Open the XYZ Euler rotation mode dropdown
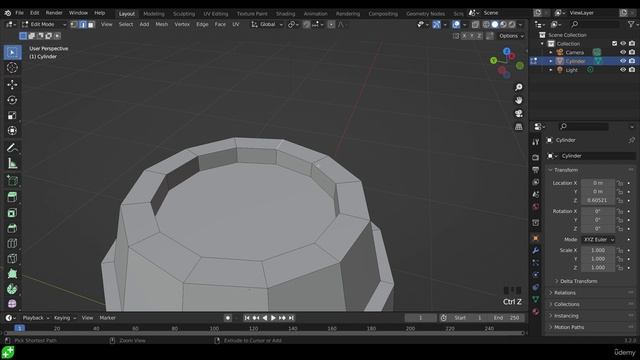The width and height of the screenshot is (640, 360). 598,240
